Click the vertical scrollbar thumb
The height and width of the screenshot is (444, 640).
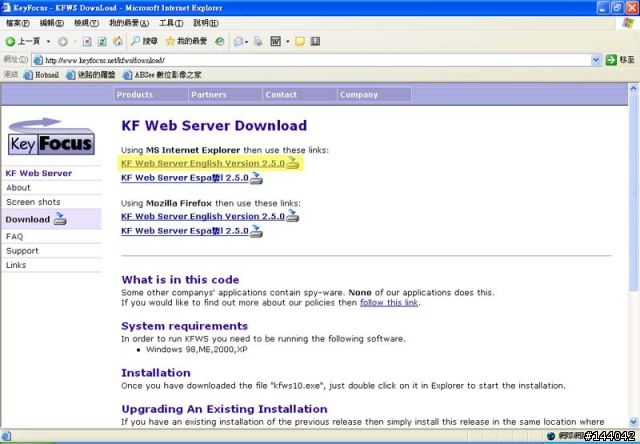[x=633, y=192]
